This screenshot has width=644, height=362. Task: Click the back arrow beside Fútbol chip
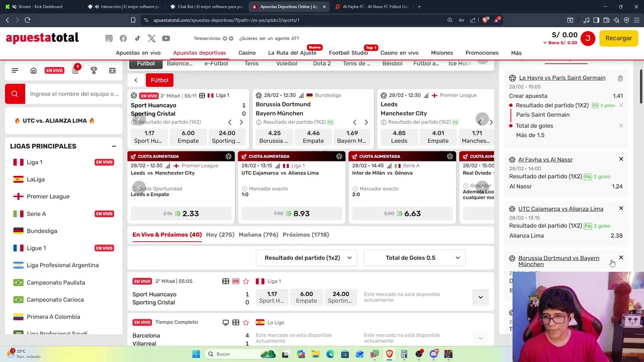tap(135, 80)
